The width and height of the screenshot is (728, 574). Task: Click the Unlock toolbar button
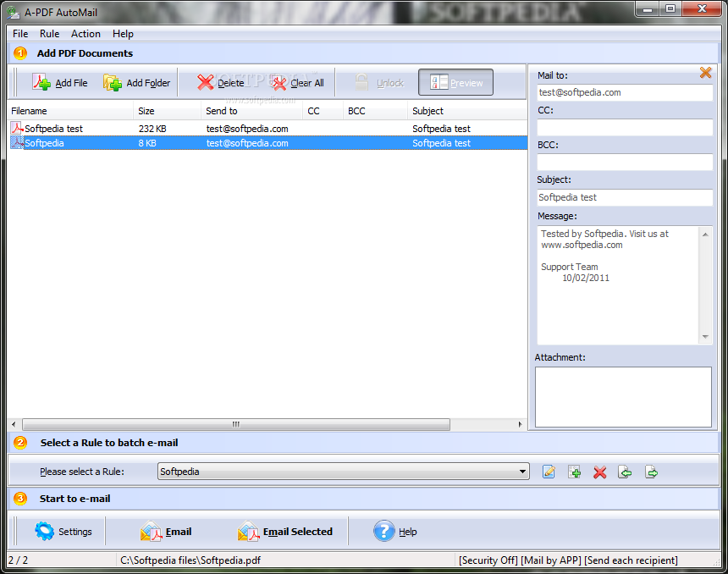379,83
